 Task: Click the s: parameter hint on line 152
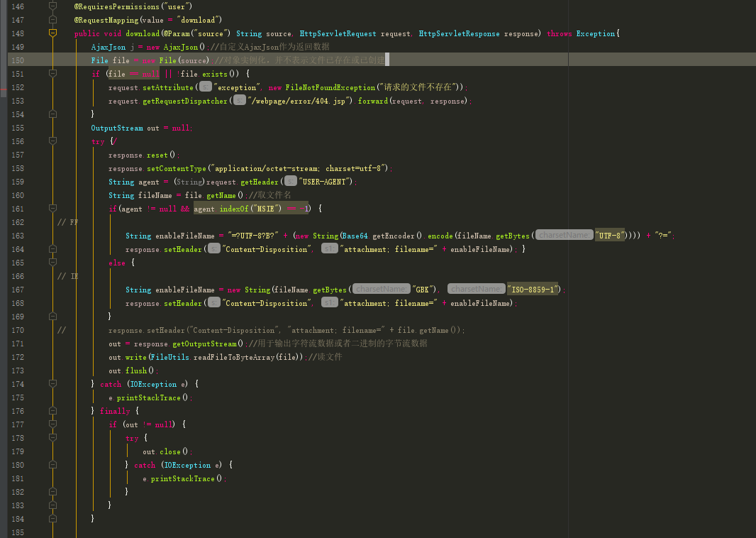point(206,87)
